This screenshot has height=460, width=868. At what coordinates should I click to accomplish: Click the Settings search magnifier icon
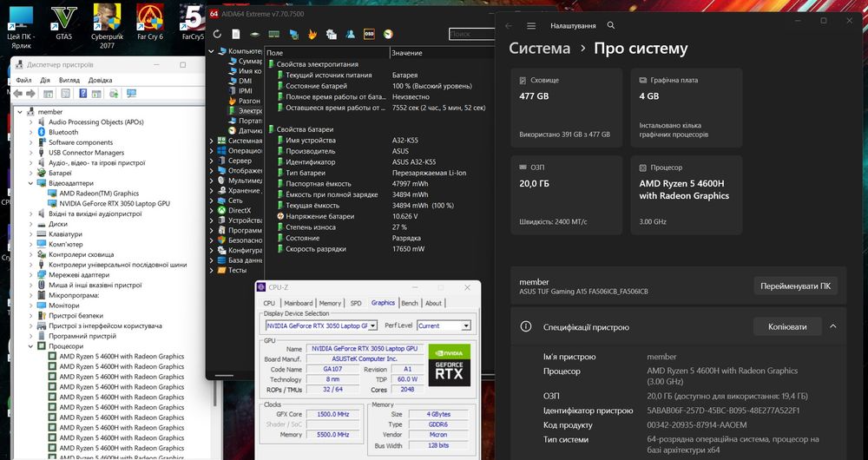pyautogui.click(x=611, y=25)
